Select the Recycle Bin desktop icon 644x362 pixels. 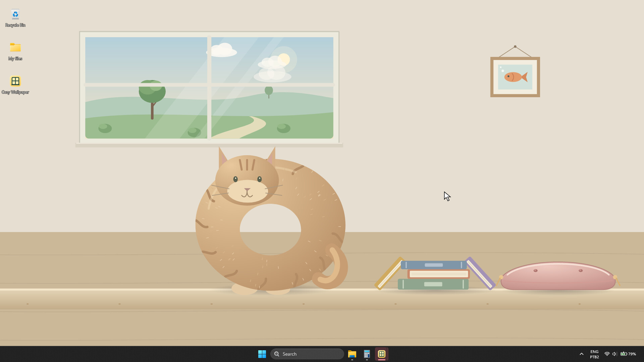(15, 18)
